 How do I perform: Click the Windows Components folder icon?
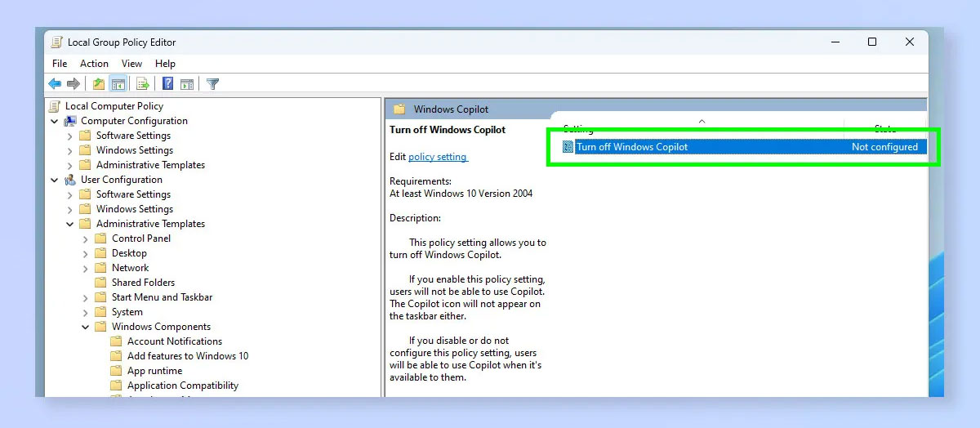point(100,327)
